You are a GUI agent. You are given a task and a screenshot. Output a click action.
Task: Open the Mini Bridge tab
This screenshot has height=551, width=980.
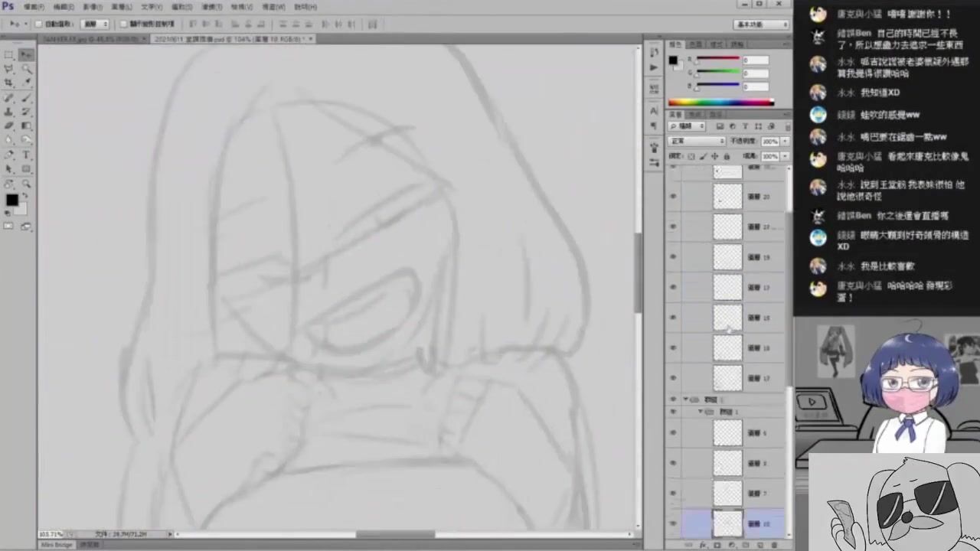point(57,545)
